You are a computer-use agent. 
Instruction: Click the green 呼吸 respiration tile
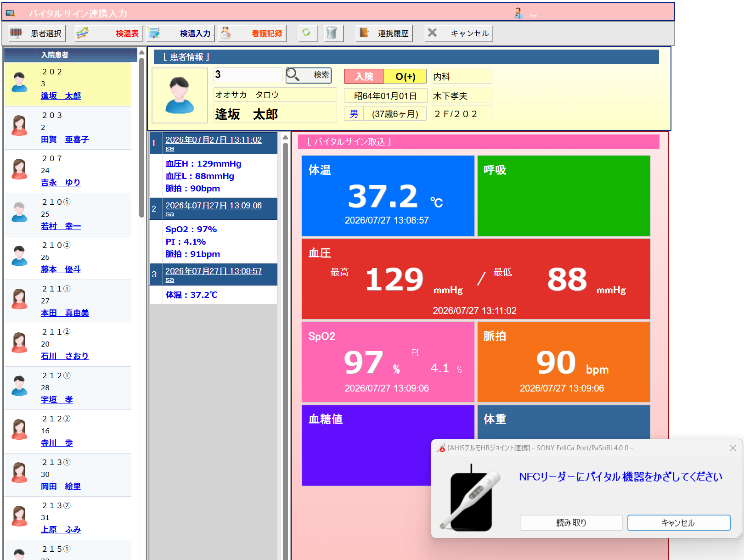pyautogui.click(x=564, y=196)
